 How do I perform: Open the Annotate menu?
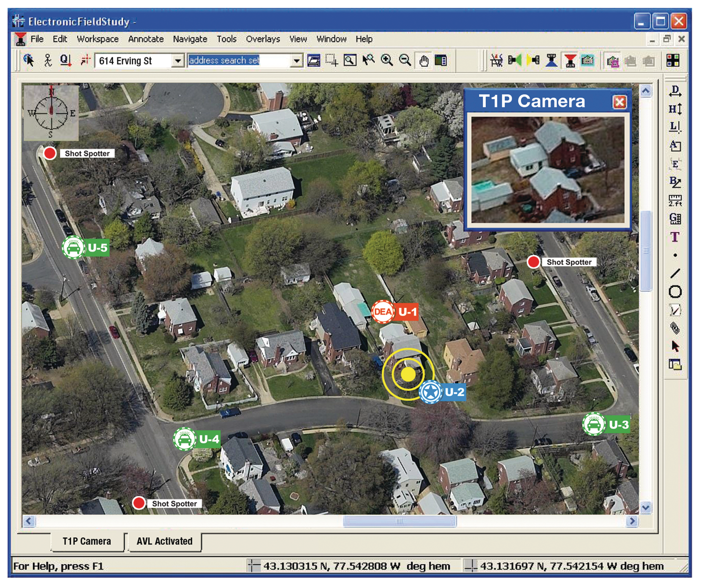click(x=146, y=39)
